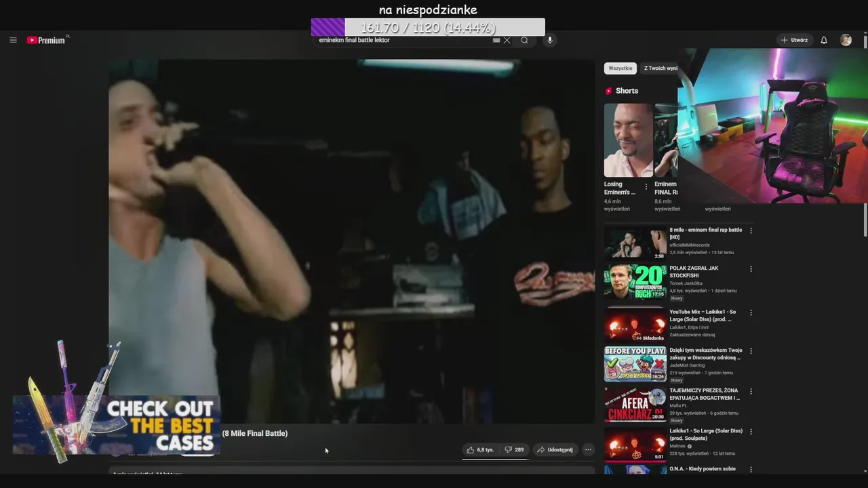Open 'Dzięki tym wskazówkom Twoje zakupy' title
Image resolution: width=868 pixels, height=488 pixels.
(705, 354)
